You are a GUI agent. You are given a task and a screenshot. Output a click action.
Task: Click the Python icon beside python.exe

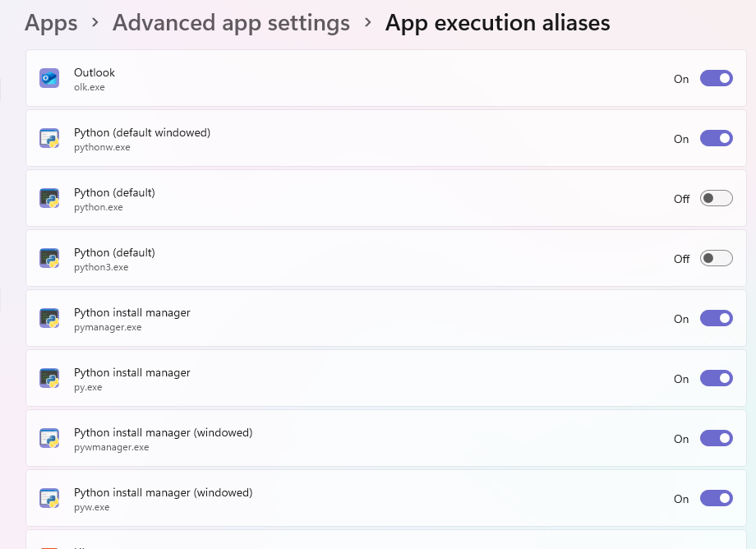pos(49,198)
